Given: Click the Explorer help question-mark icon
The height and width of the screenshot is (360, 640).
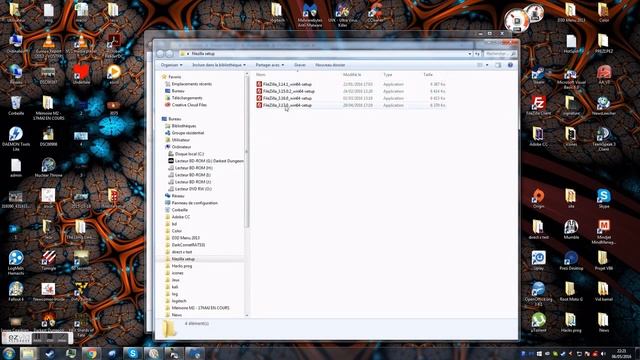Looking at the screenshot, I should pos(510,65).
